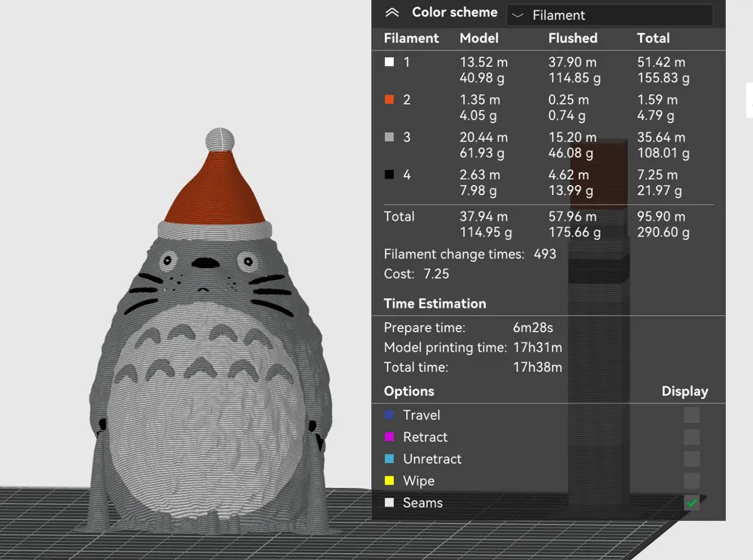The width and height of the screenshot is (753, 560).
Task: Click the blue Travel color icon
Action: point(389,415)
